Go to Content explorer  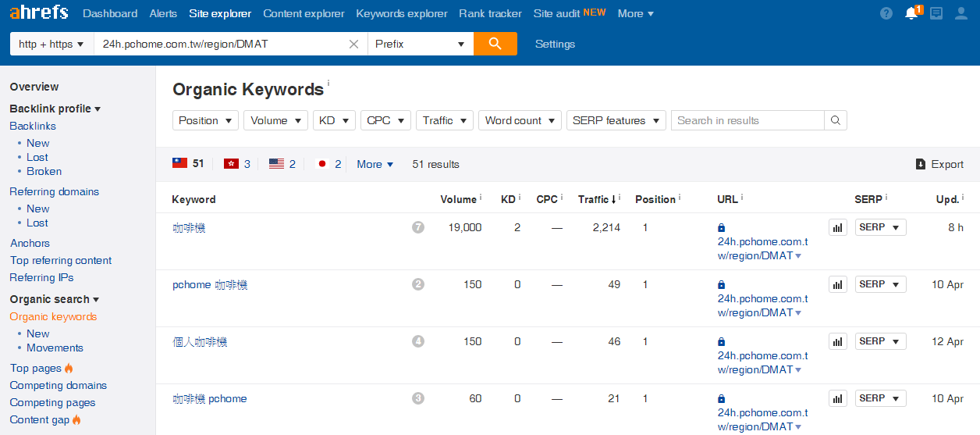tap(304, 13)
